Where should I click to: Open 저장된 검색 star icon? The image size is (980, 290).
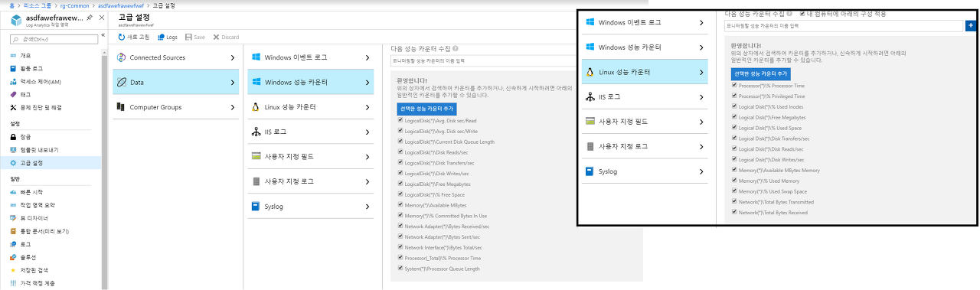tap(14, 270)
